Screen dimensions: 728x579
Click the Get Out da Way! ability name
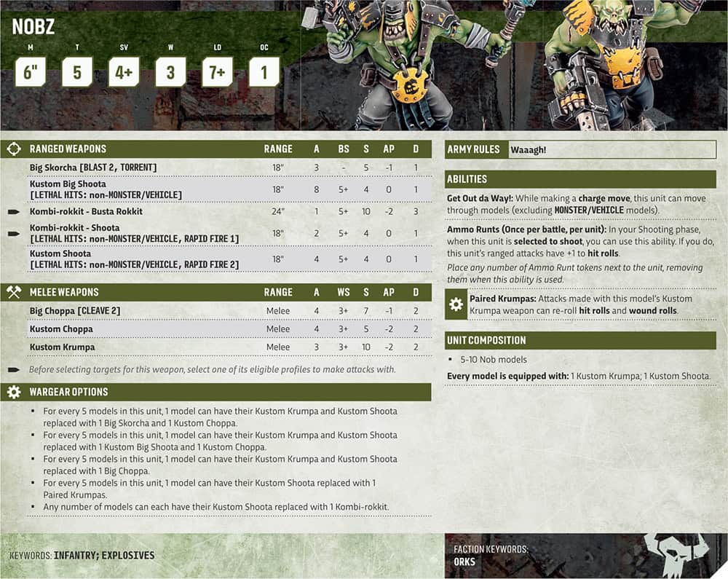480,198
